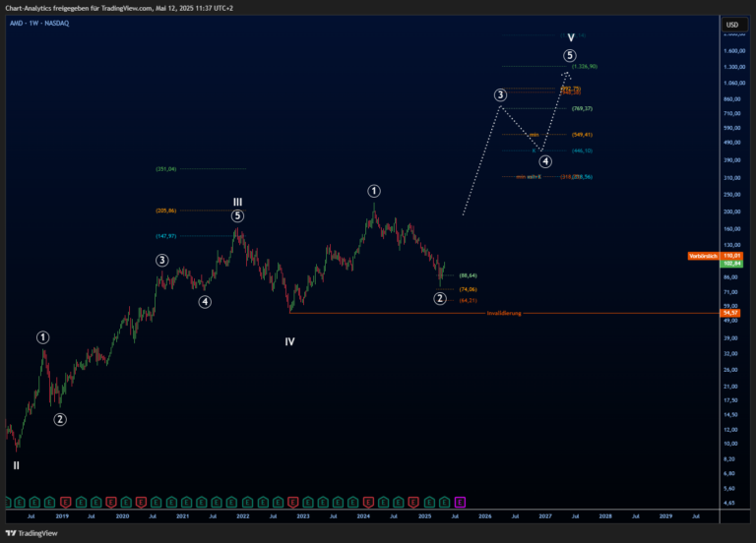
Task: Click the Vorbörslich pre-market price label
Action: click(x=703, y=256)
